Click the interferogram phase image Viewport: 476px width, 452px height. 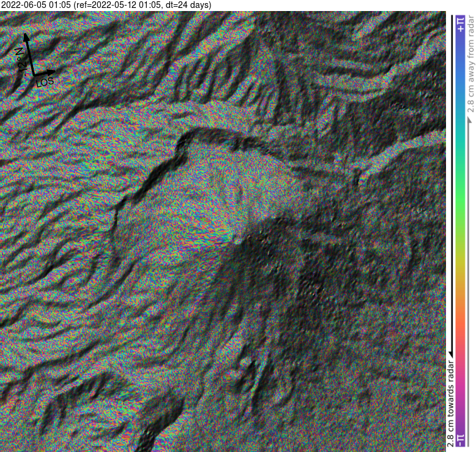click(x=223, y=232)
